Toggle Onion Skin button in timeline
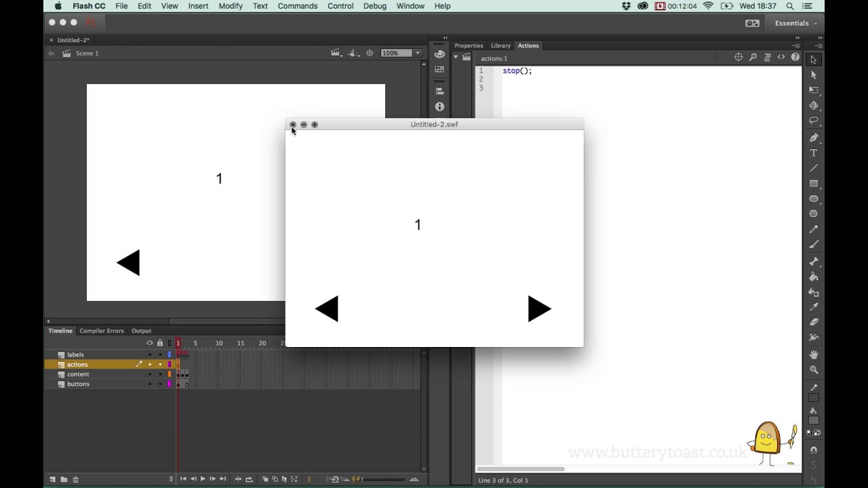This screenshot has height=488, width=868. (265, 479)
